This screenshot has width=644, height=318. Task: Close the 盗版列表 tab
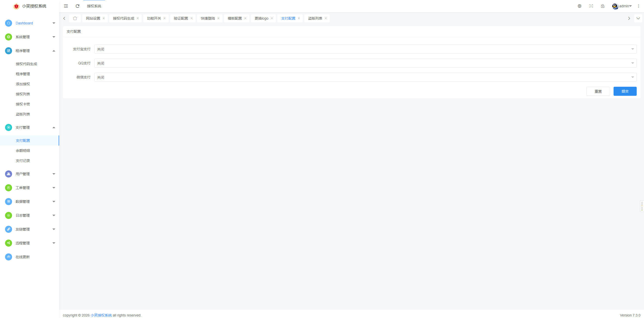(x=326, y=18)
